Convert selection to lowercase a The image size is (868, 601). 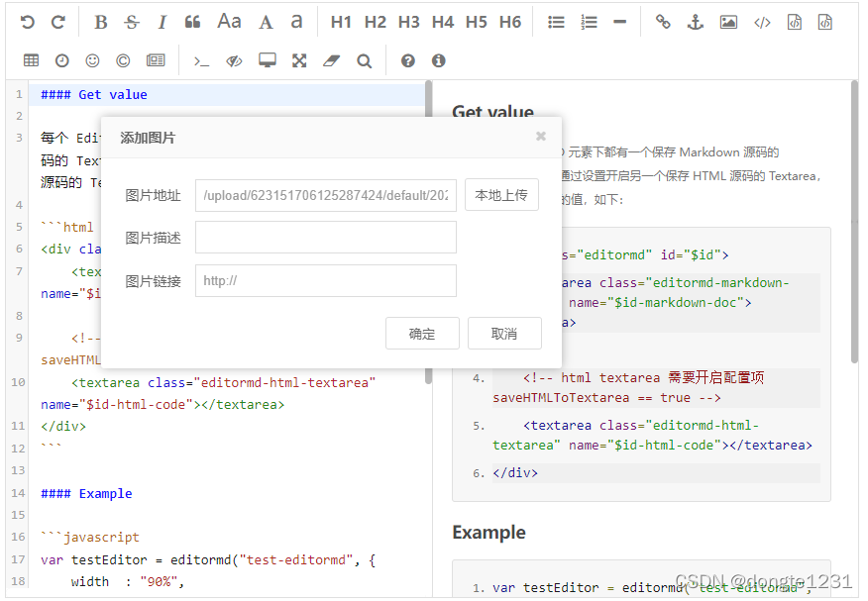[296, 22]
